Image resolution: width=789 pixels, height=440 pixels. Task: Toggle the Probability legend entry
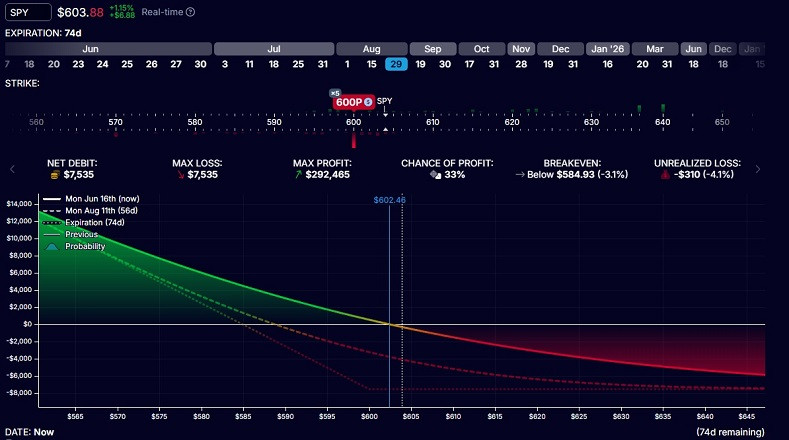click(x=74, y=246)
